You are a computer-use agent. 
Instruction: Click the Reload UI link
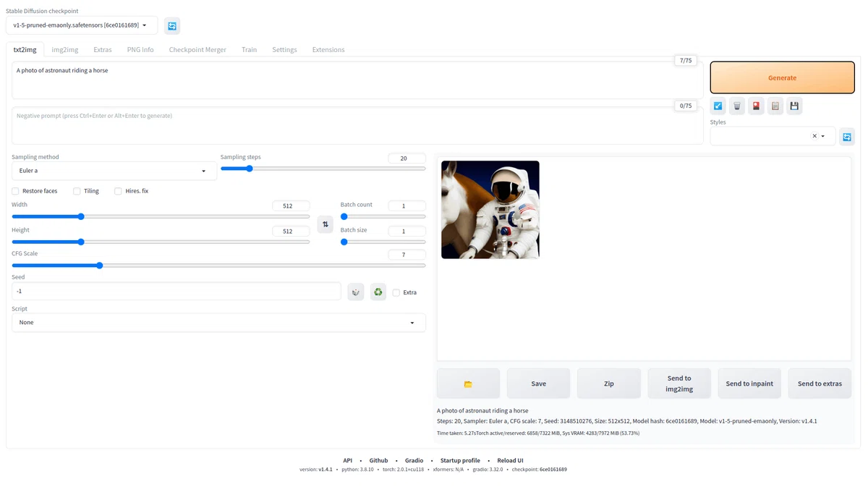(x=510, y=460)
